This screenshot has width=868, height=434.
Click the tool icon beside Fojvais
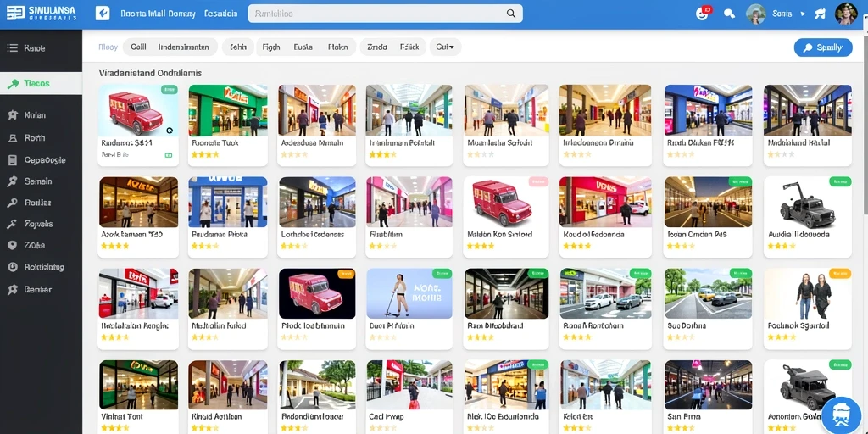point(13,224)
